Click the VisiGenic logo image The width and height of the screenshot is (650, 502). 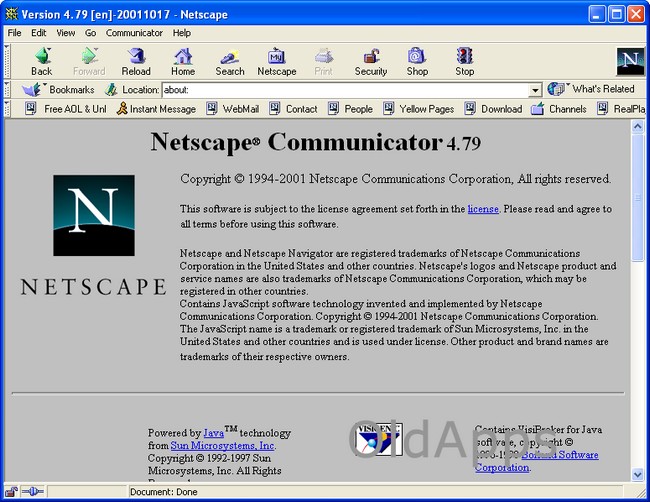pos(378,439)
